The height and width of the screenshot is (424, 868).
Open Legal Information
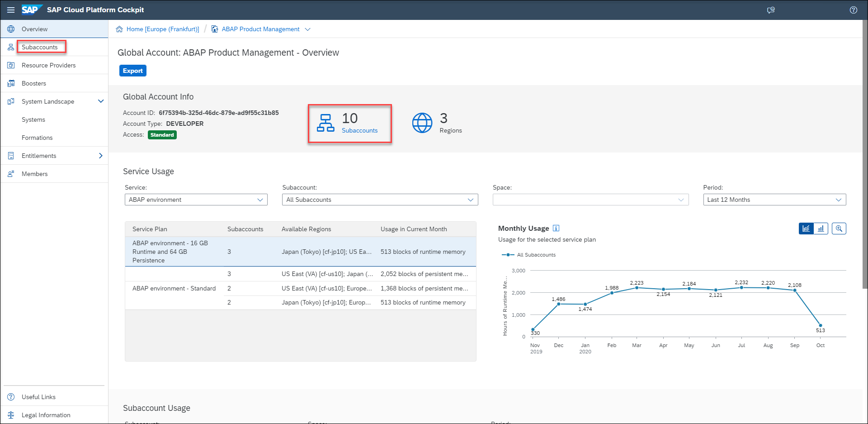pyautogui.click(x=46, y=415)
